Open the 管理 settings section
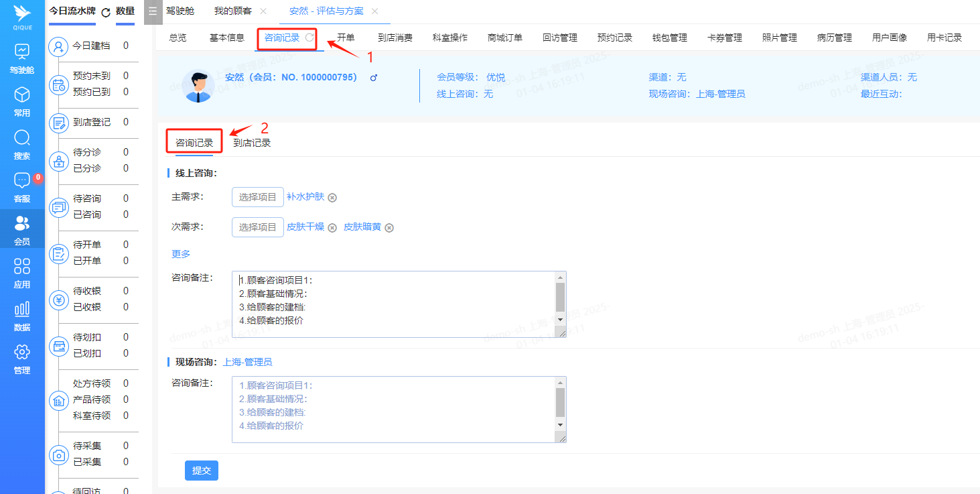The width and height of the screenshot is (980, 494). point(22,357)
